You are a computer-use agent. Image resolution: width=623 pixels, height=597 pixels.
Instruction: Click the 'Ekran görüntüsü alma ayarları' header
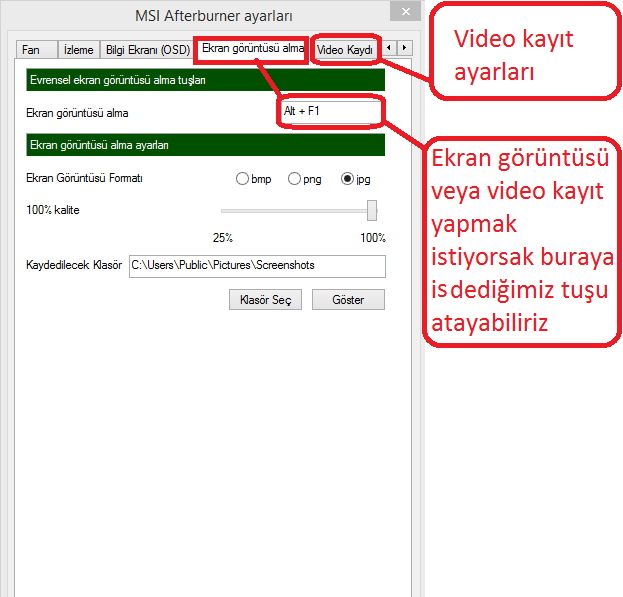tap(205, 145)
